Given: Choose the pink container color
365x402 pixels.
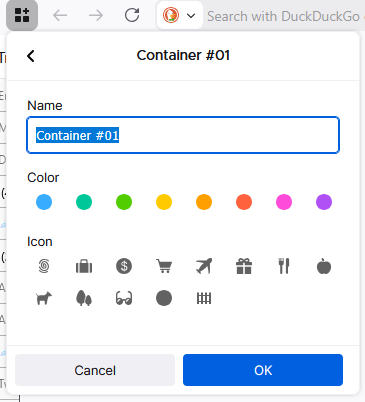Looking at the screenshot, I should tap(284, 202).
